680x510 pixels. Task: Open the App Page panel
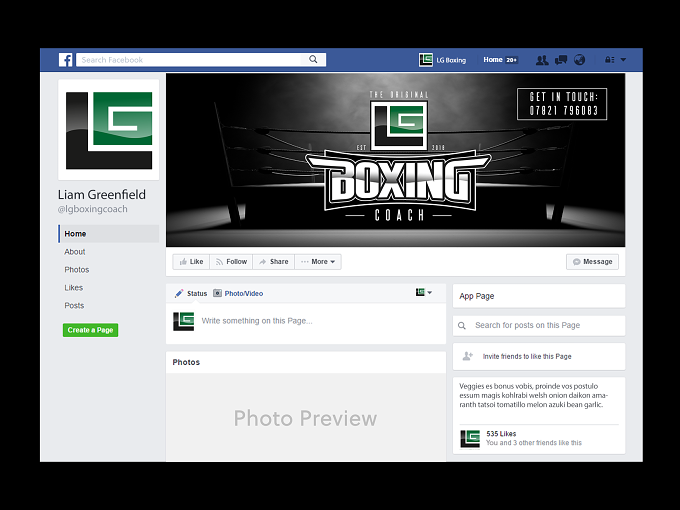pos(539,296)
